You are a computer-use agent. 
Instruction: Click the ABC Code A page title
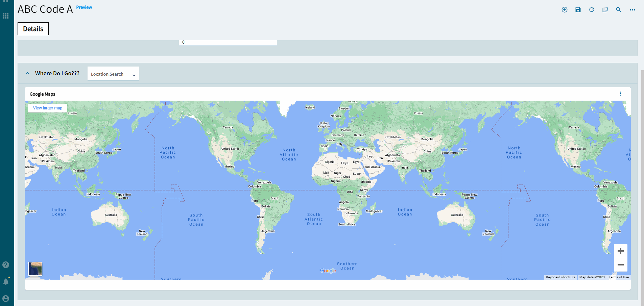45,9
